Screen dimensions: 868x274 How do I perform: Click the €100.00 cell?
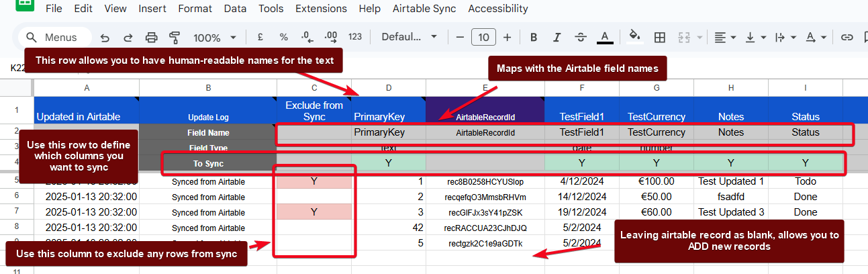click(657, 181)
